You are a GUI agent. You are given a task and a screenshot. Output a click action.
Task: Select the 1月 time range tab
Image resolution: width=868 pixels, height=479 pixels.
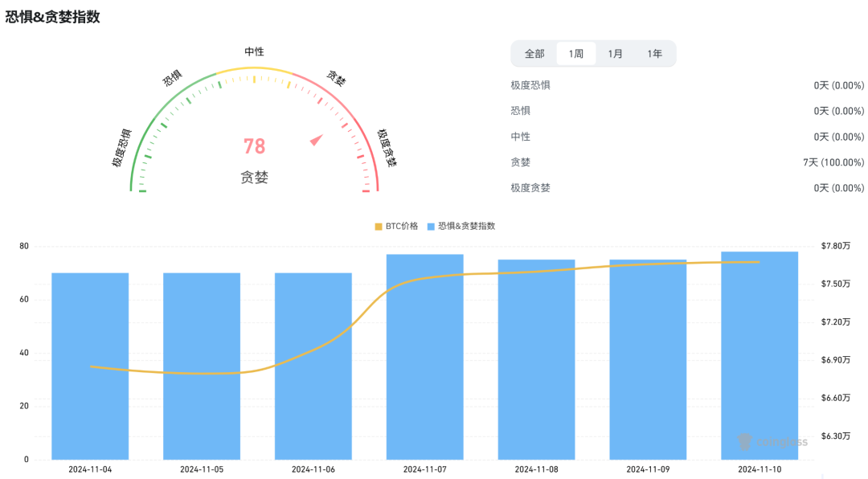(615, 54)
